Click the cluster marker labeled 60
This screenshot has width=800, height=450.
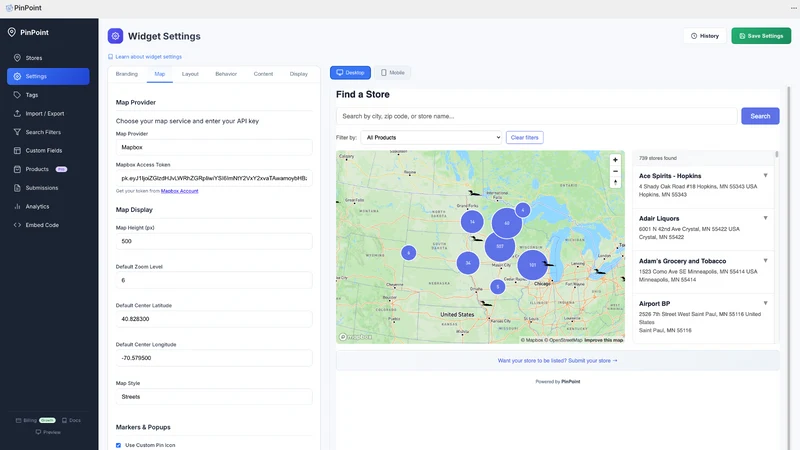(x=507, y=223)
